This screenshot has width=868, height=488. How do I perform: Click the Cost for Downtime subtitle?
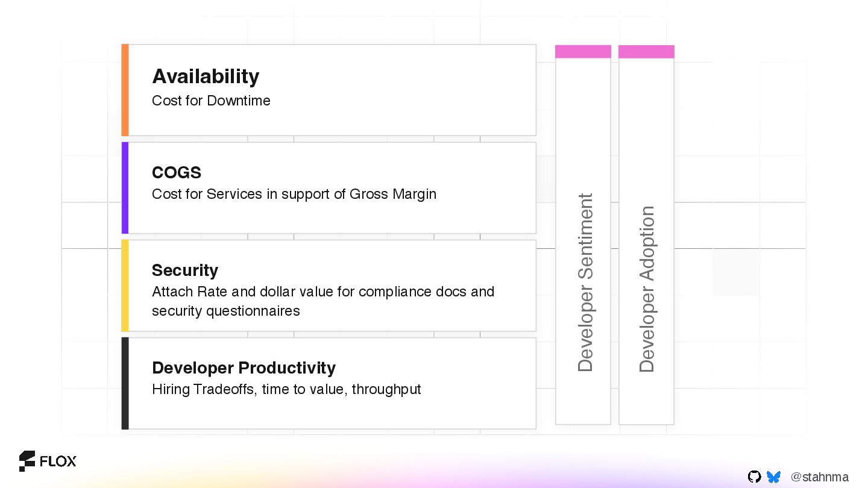click(211, 101)
